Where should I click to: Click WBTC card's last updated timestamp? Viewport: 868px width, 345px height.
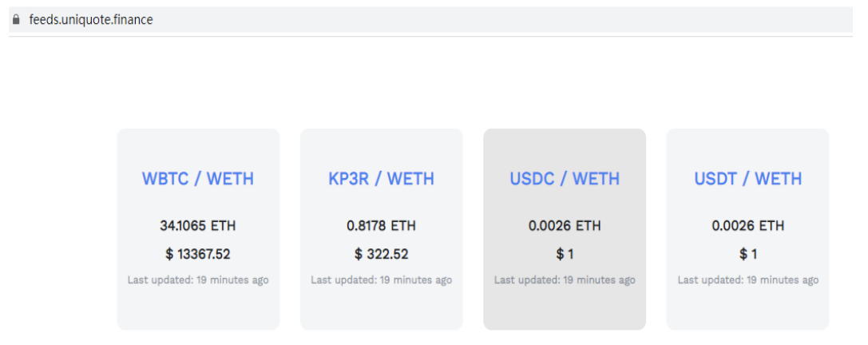coord(198,280)
